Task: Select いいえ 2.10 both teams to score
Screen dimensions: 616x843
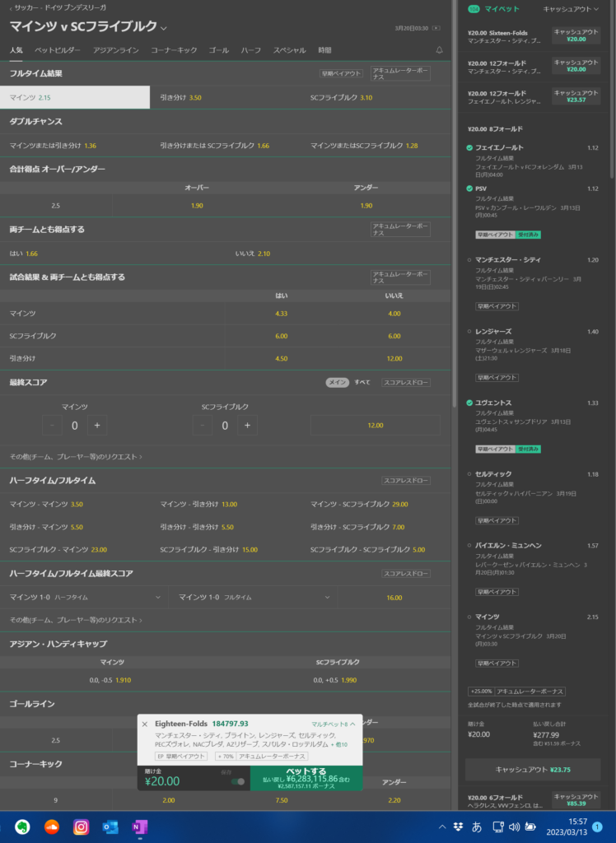Action: 338,254
